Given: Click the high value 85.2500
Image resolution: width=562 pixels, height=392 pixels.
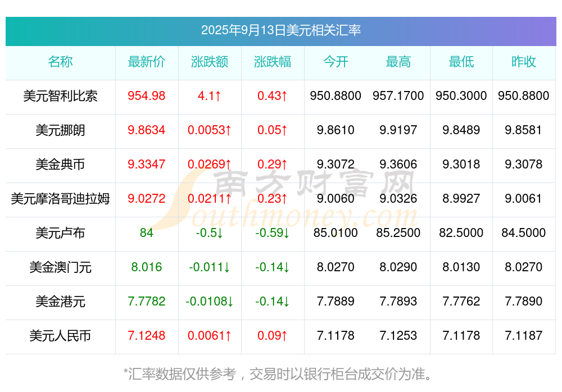Looking at the screenshot, I should point(398,233).
